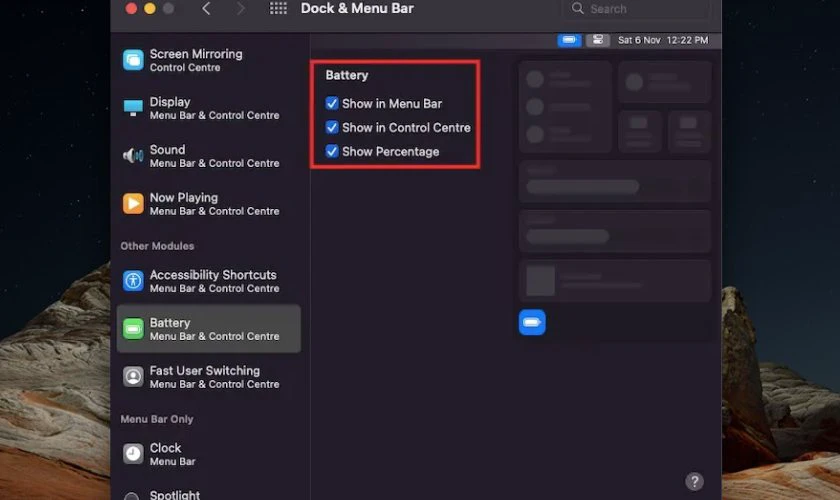This screenshot has width=840, height=500.
Task: Click the minimize yellow window button
Action: (x=150, y=8)
